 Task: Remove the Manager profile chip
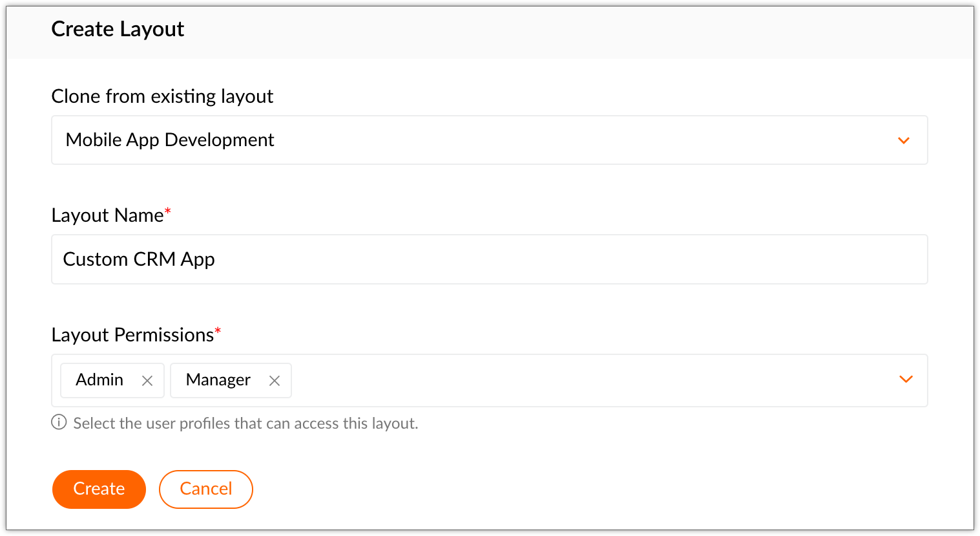(x=275, y=381)
